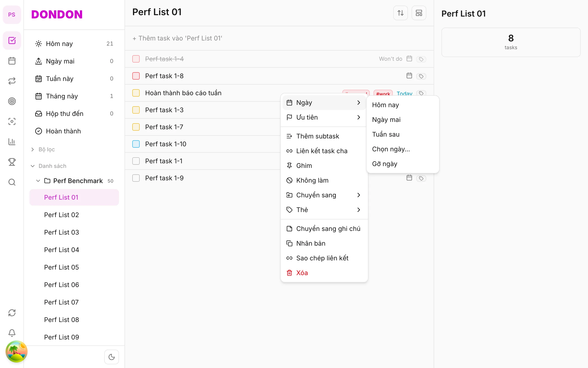Select Perf List 05
The height and width of the screenshot is (368, 588).
pyautogui.click(x=74, y=267)
